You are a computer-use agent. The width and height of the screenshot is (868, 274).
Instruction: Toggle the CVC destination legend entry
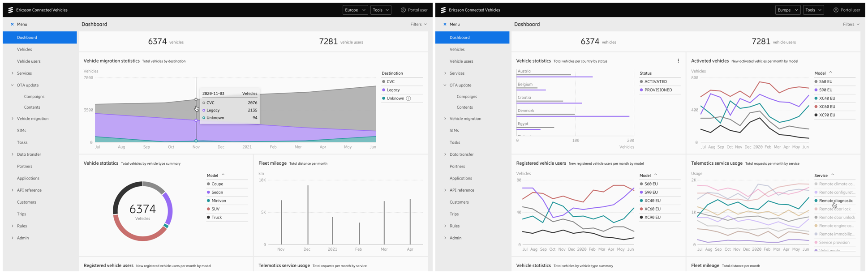click(x=388, y=81)
